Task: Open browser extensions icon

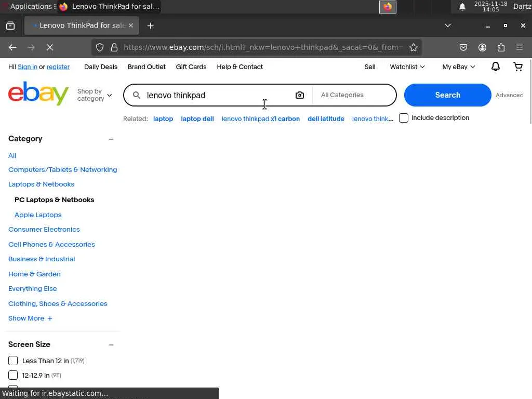Action: point(501,47)
